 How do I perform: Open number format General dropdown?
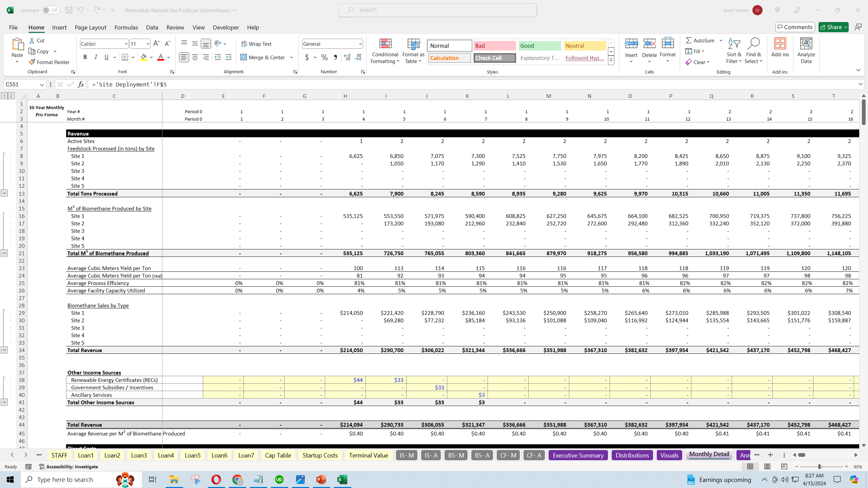coord(360,44)
